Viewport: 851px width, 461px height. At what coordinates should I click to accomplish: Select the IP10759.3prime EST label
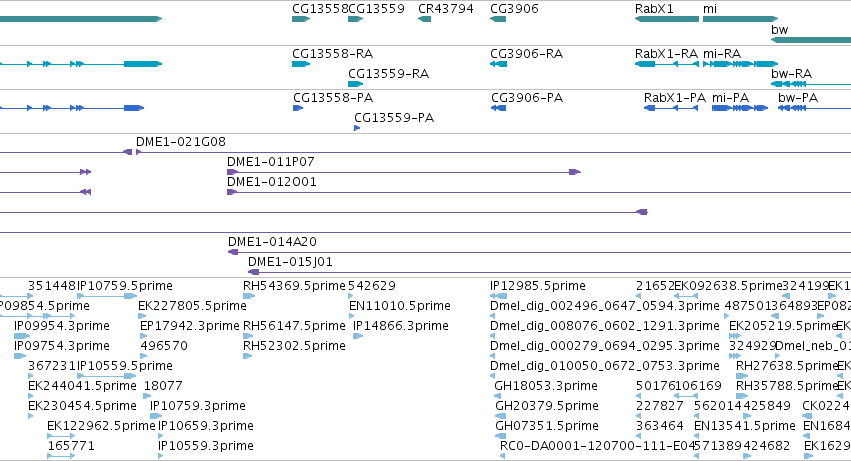tap(198, 406)
